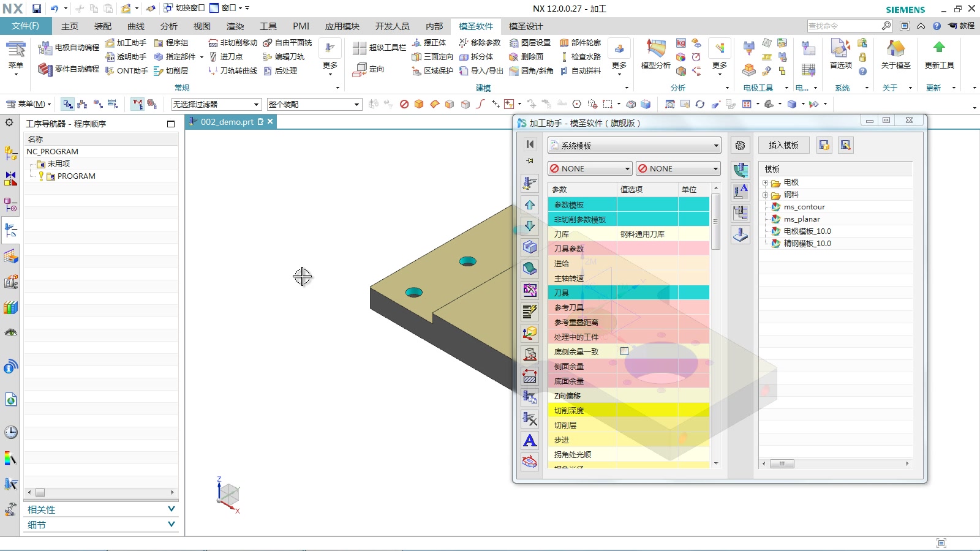Expand the 电极 template folder
This screenshot has height=551, width=980.
(x=765, y=182)
